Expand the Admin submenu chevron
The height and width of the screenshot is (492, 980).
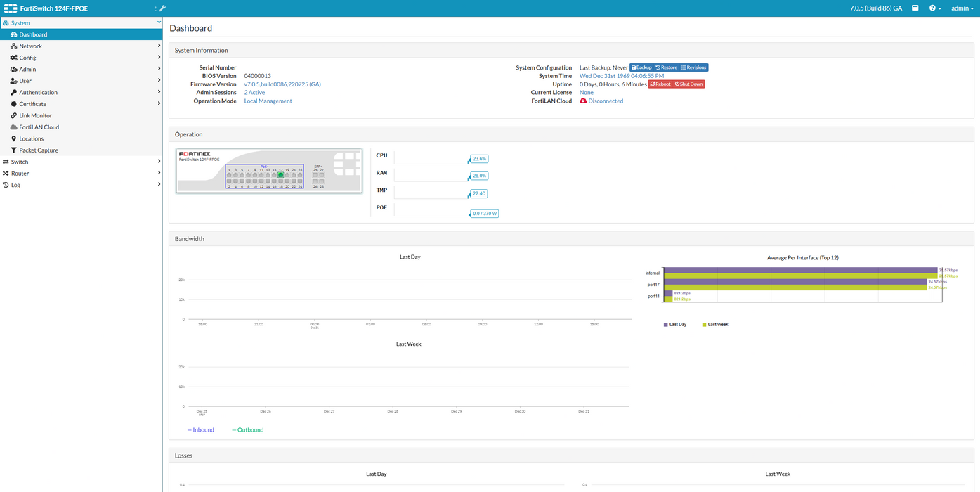[x=159, y=69]
